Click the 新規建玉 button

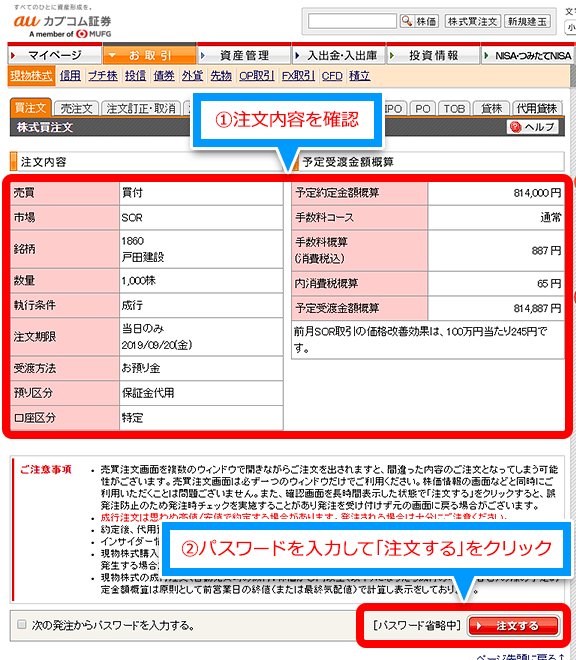[x=528, y=21]
